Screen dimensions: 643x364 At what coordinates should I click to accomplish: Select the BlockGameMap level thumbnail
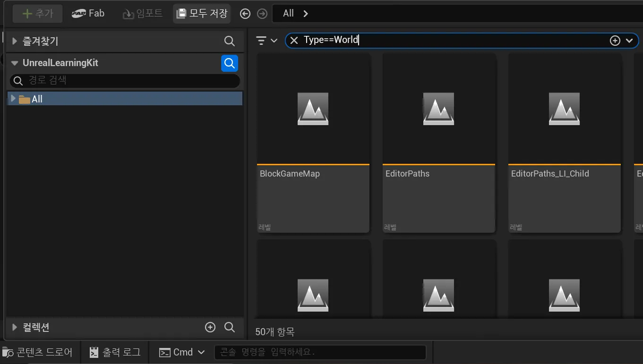pos(313,109)
